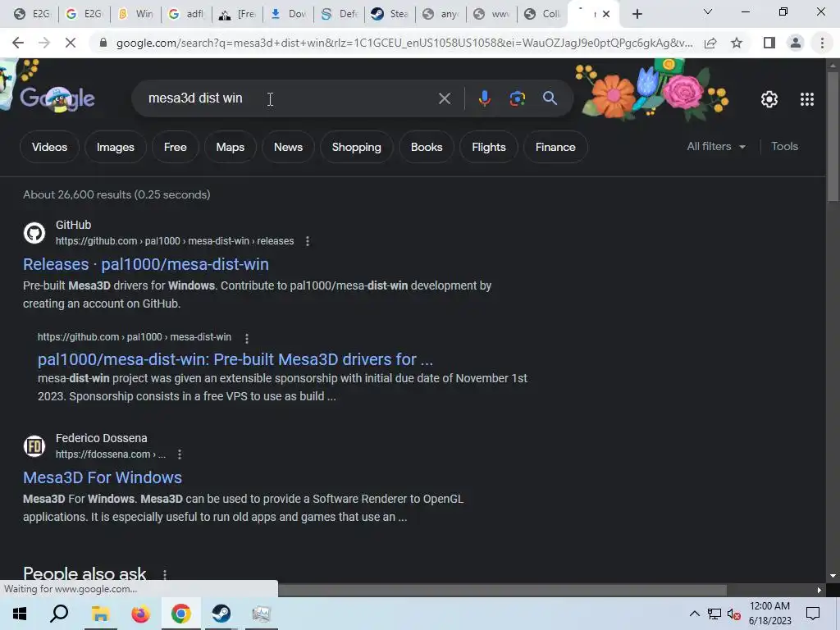The width and height of the screenshot is (840, 630).
Task: Click the About 26,600 results text
Action: pyautogui.click(x=116, y=194)
